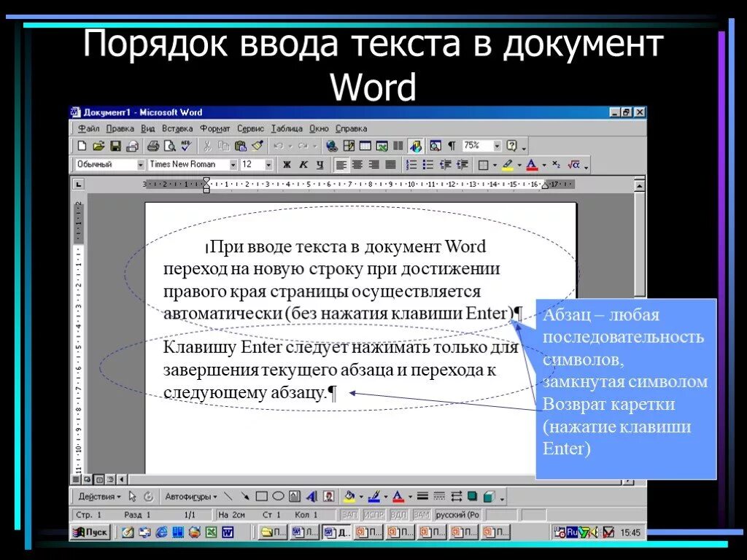Open the equation editor √α icon
Screen dimensions: 747x560
tap(573, 165)
